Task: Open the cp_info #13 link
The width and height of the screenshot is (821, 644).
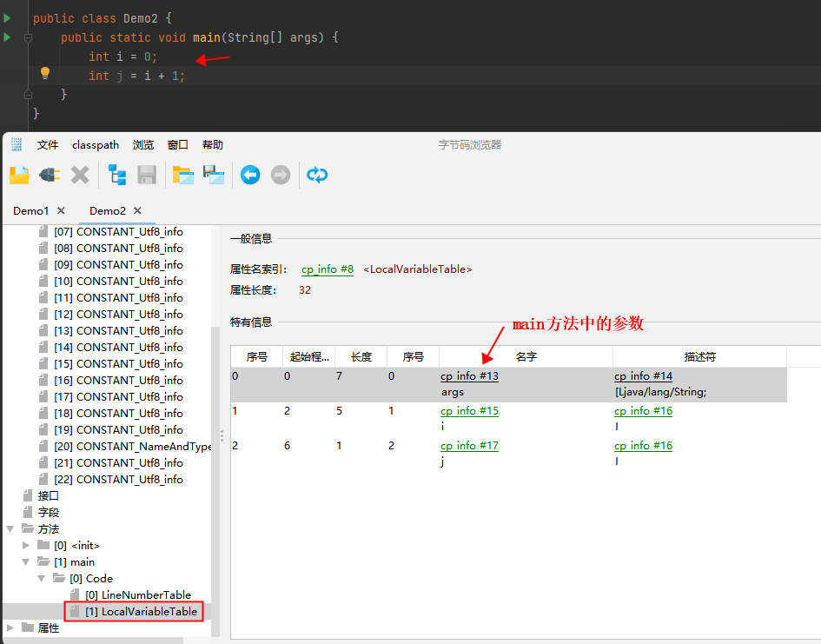Action: click(x=470, y=376)
